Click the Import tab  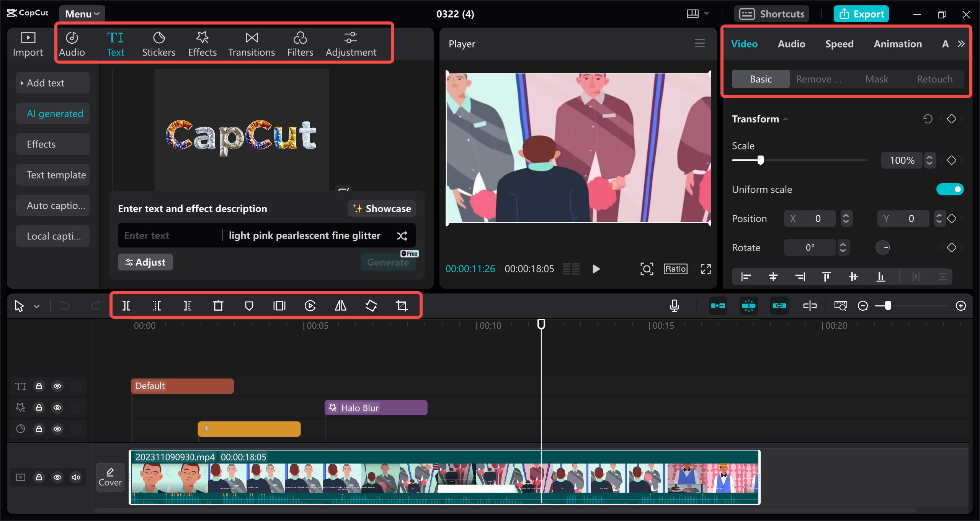coord(28,44)
